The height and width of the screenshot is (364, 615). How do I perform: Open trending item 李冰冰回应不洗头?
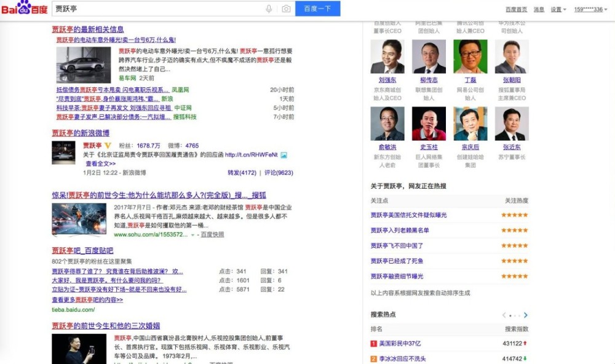[x=402, y=359]
